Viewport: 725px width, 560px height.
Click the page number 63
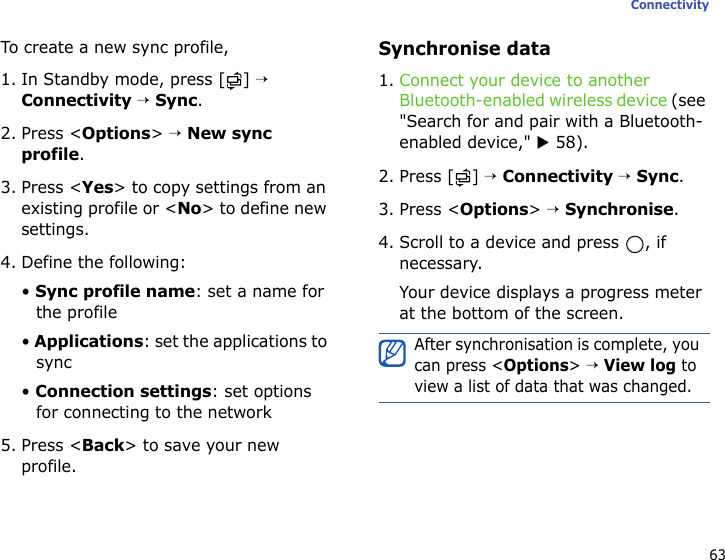[717, 554]
